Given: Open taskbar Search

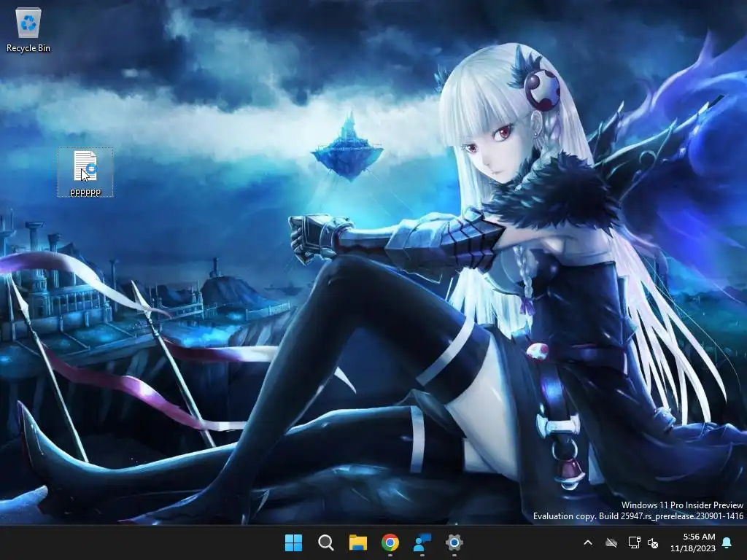Looking at the screenshot, I should [326, 542].
